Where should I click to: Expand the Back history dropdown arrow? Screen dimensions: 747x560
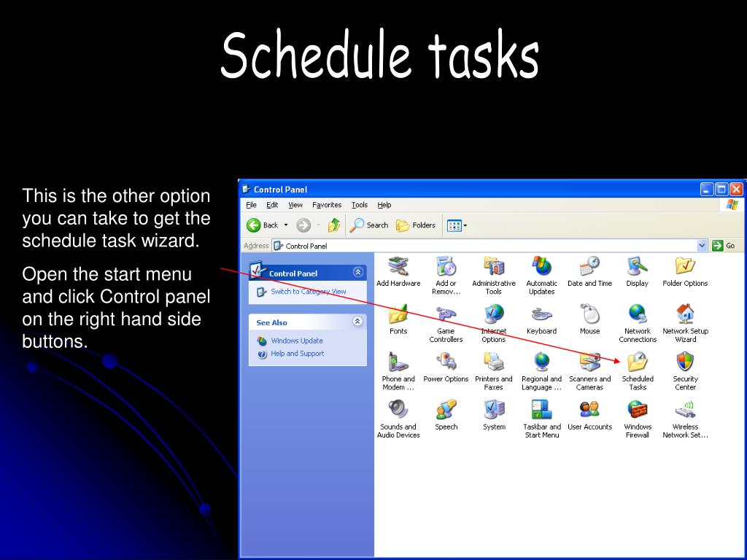point(286,225)
